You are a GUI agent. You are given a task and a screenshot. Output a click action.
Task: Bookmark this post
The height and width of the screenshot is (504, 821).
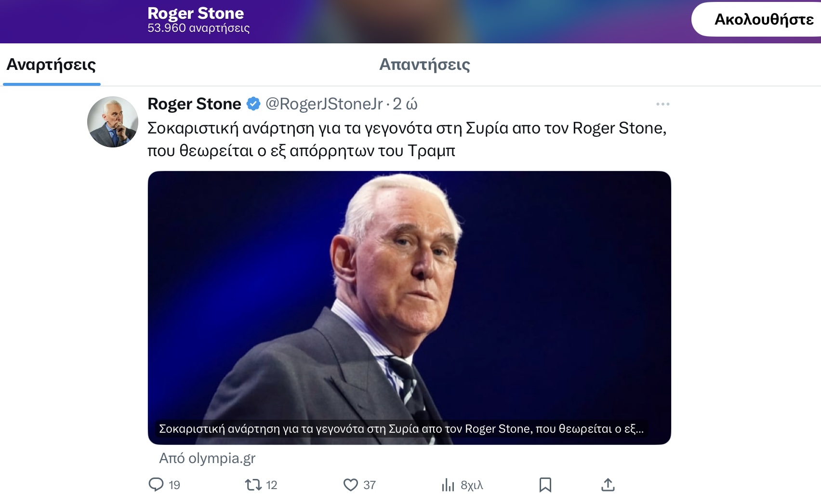pyautogui.click(x=545, y=485)
